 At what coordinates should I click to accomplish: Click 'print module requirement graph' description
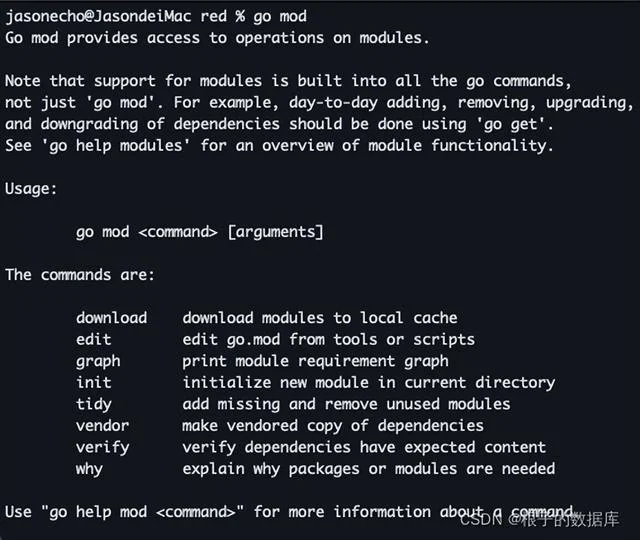point(315,361)
